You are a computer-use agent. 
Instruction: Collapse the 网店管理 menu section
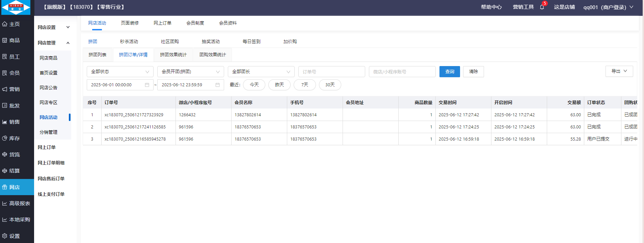point(68,43)
